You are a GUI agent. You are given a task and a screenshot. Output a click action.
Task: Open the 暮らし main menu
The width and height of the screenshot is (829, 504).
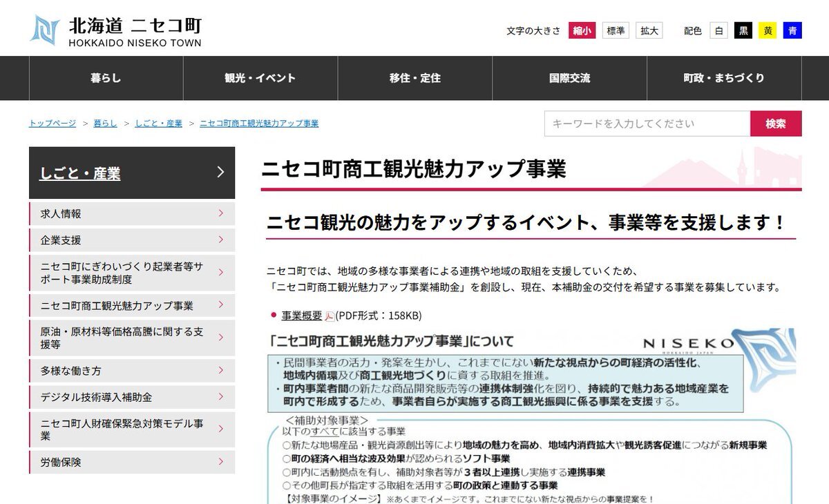pyautogui.click(x=106, y=78)
